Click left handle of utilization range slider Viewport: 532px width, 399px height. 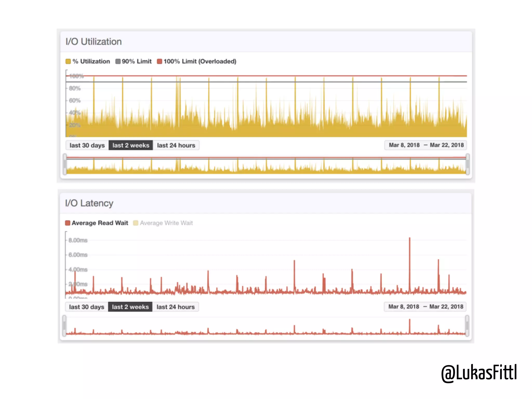pyautogui.click(x=65, y=164)
